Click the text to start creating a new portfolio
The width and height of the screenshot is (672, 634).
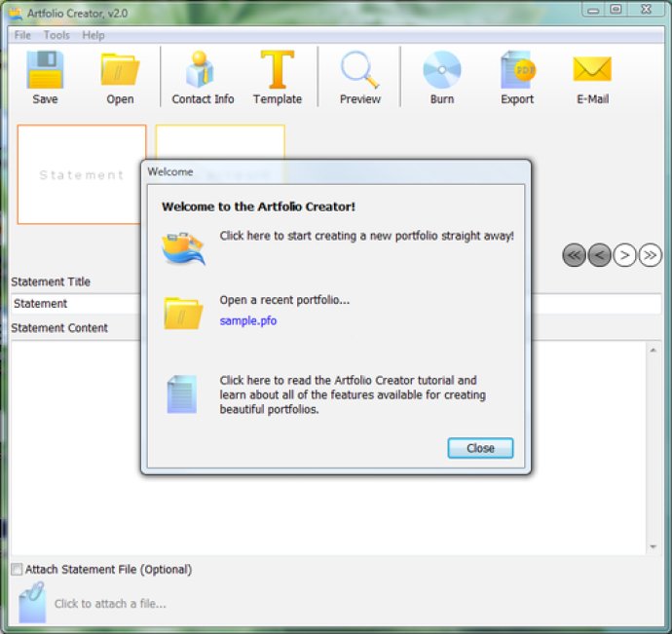click(x=367, y=236)
